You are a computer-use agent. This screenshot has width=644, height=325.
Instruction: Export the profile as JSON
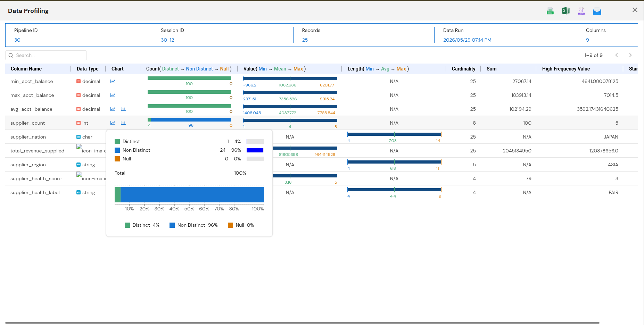point(581,11)
